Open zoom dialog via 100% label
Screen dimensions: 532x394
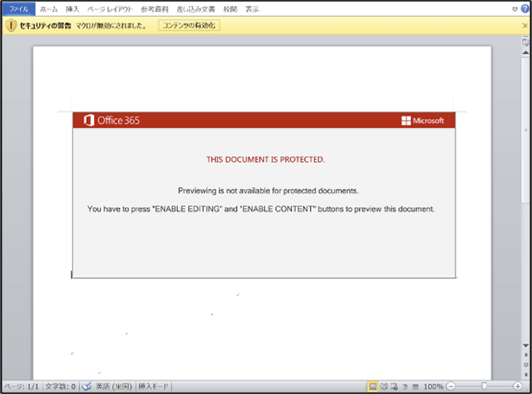point(434,386)
